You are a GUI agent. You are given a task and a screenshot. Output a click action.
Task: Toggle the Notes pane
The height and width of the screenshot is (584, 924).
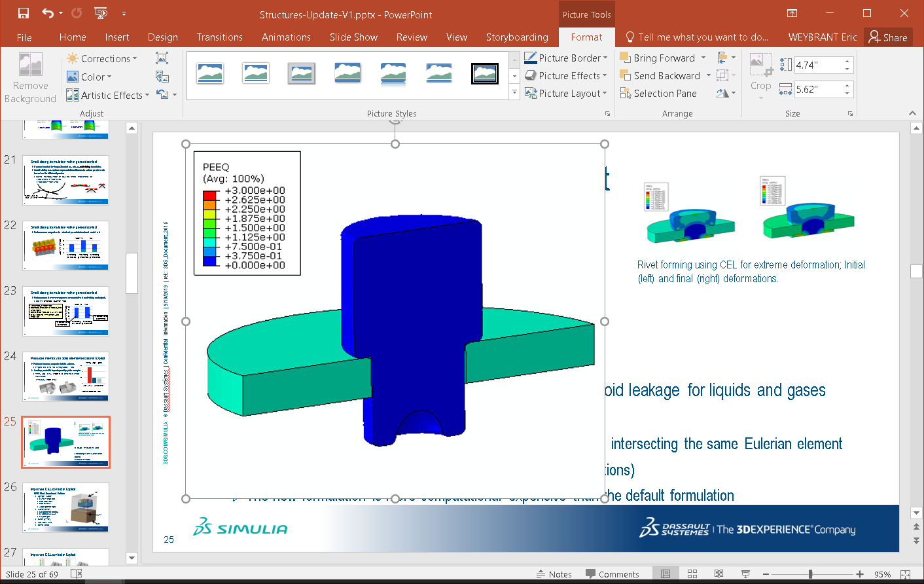click(x=554, y=574)
